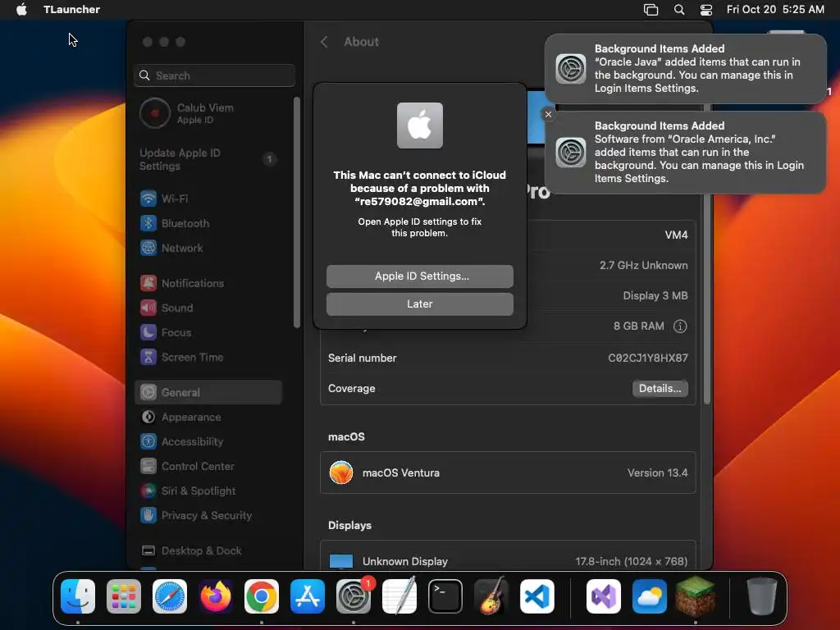Open Spotlight search in menu bar

[x=678, y=9]
